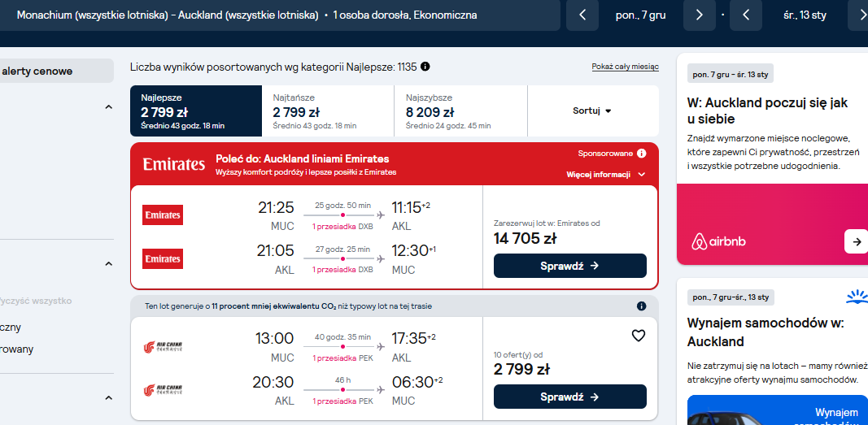Click Sprawdź for Emirates 14 705 zł offer

tap(569, 266)
